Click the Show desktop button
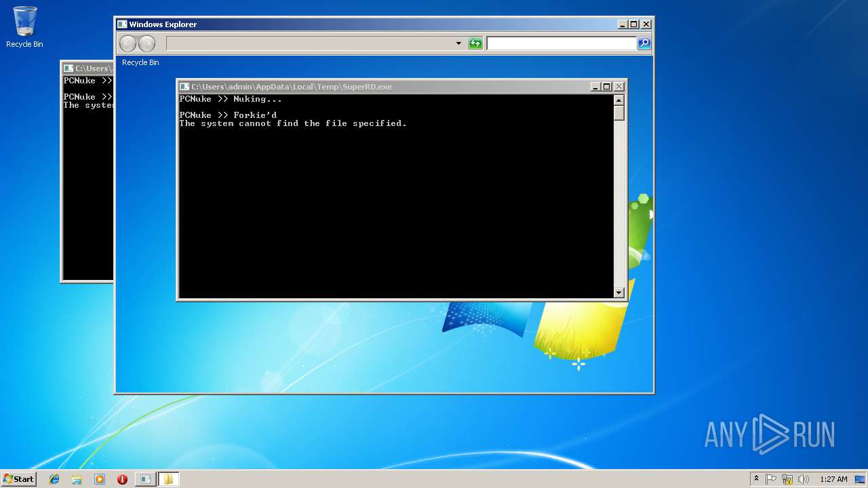Image resolution: width=868 pixels, height=488 pixels. (861, 479)
